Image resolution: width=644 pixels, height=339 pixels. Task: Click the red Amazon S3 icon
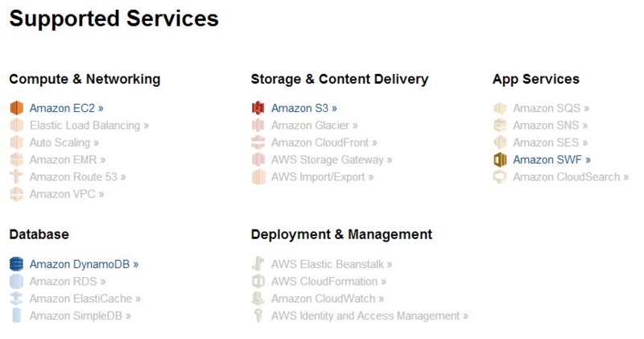coord(258,108)
